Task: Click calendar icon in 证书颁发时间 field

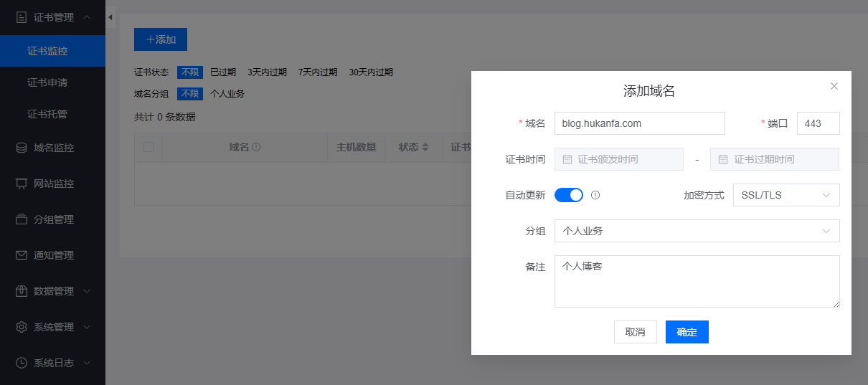Action: [567, 159]
